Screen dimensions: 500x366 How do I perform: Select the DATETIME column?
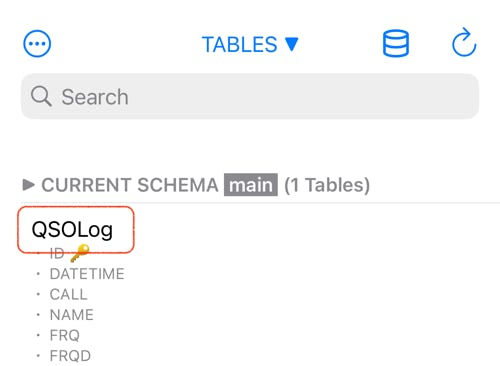87,274
